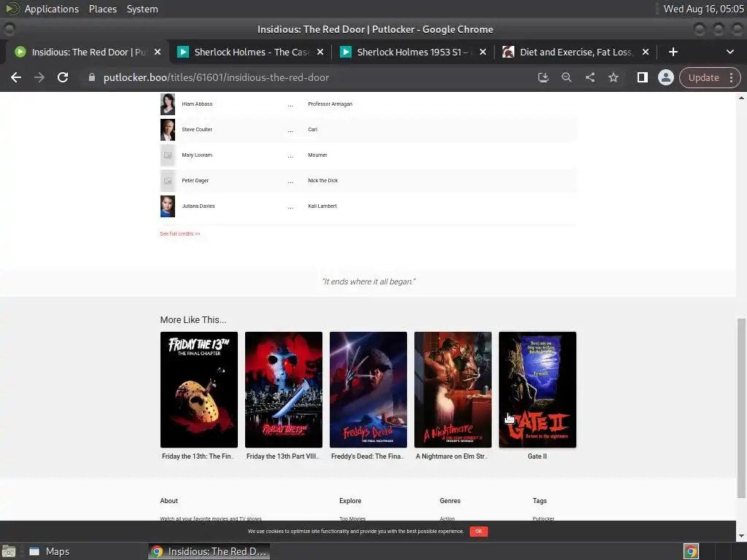Click the browser forward arrow

[x=39, y=77]
